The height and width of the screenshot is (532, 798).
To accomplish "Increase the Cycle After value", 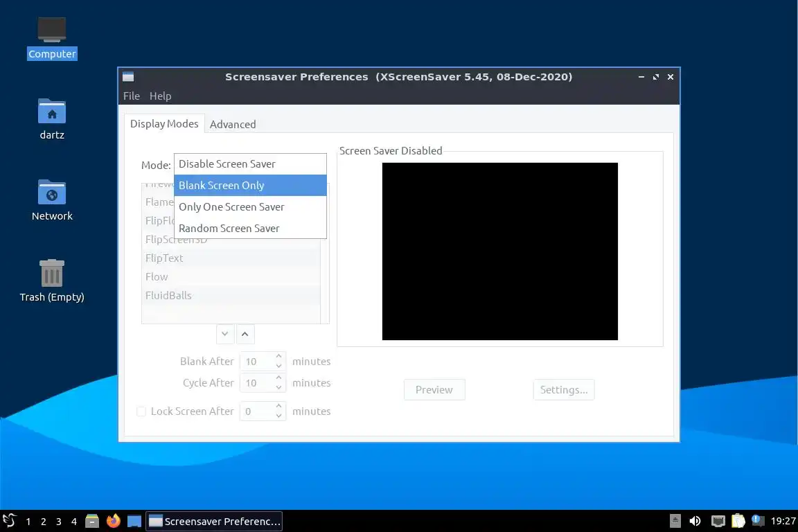I will click(x=279, y=378).
